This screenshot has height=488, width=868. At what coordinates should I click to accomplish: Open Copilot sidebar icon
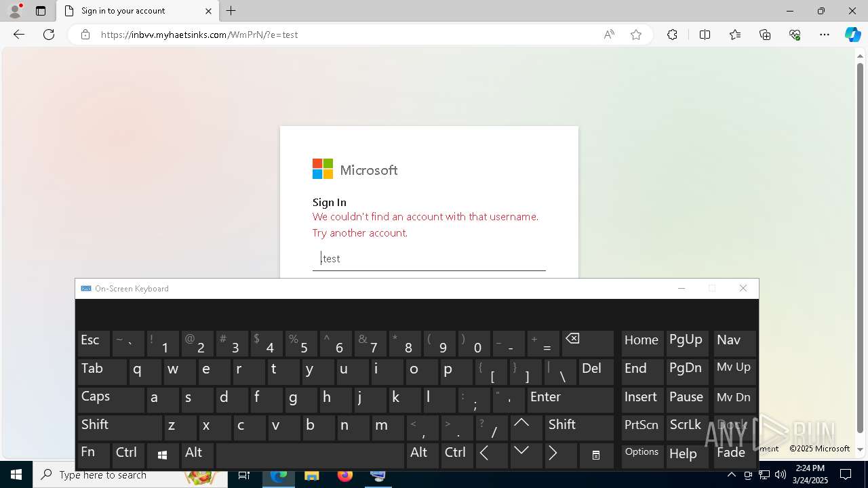(x=852, y=35)
